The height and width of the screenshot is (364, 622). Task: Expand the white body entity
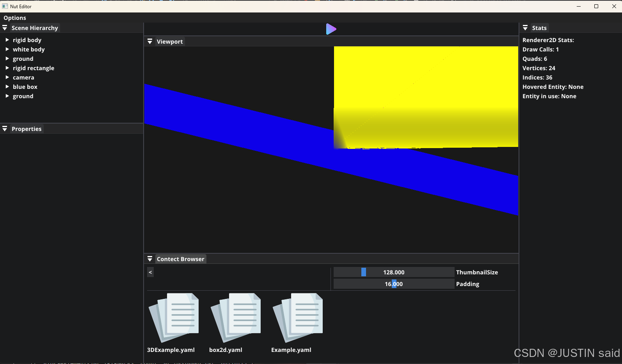click(7, 49)
